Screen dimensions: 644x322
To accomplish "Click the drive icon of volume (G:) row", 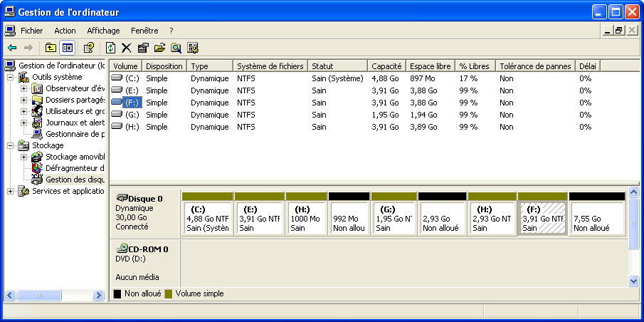I will pos(117,114).
